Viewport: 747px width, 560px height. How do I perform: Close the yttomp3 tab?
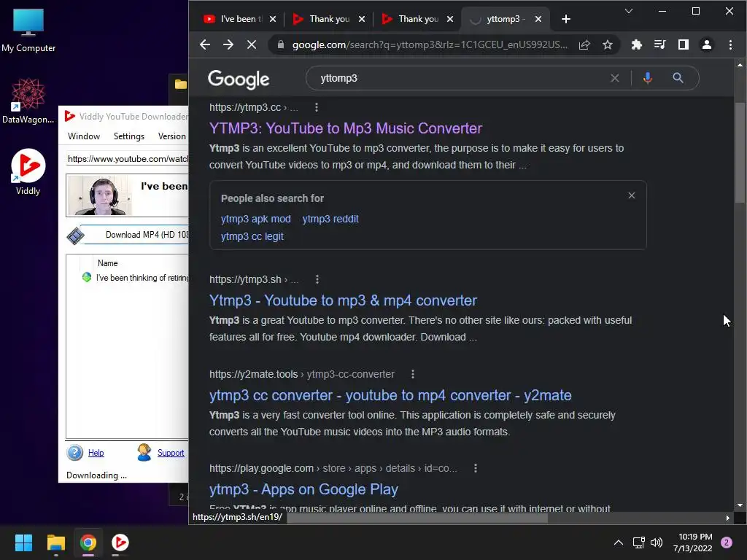coord(538,19)
